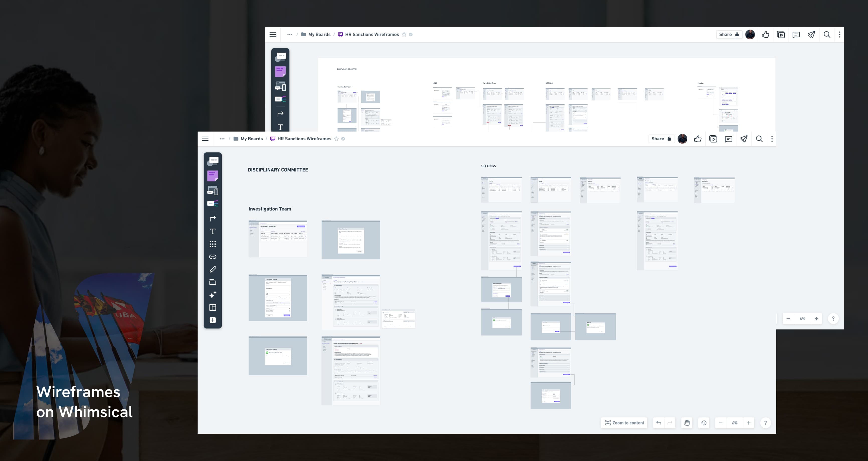Click 6% zoom level in back window
The height and width of the screenshot is (461, 868).
point(802,318)
